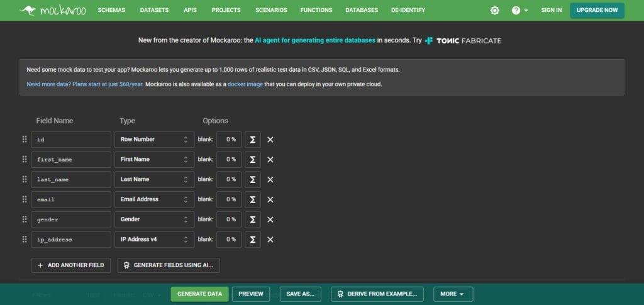Open the DATASETS menu
644x305 pixels.
[155, 10]
